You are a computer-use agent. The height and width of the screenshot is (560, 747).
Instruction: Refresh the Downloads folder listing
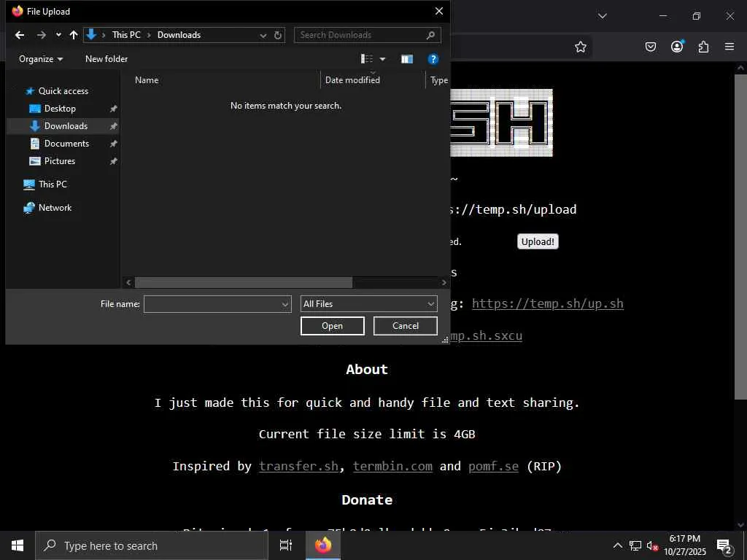pos(278,35)
